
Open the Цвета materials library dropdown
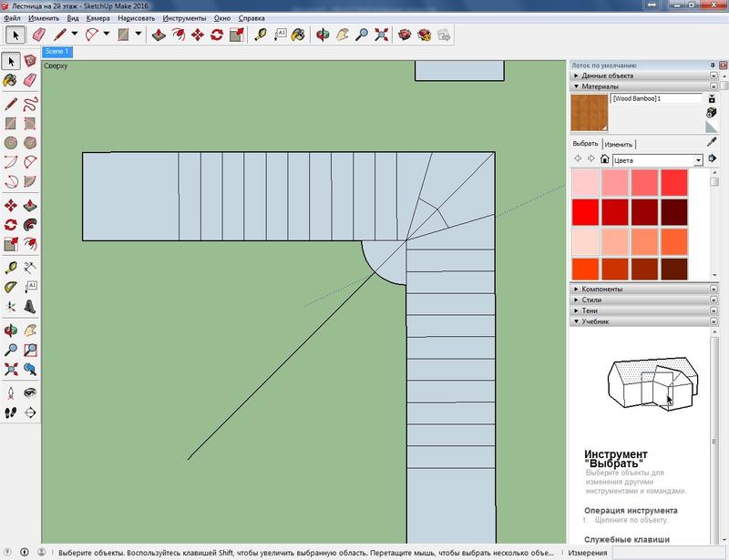click(698, 159)
